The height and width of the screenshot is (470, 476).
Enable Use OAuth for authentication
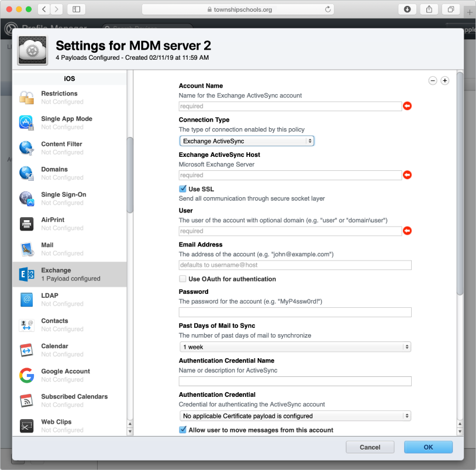[183, 279]
